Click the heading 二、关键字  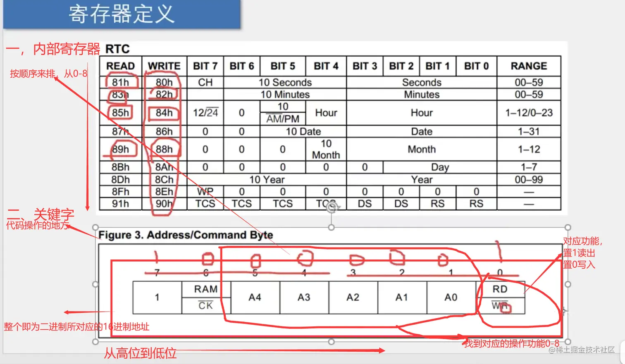[x=41, y=214]
